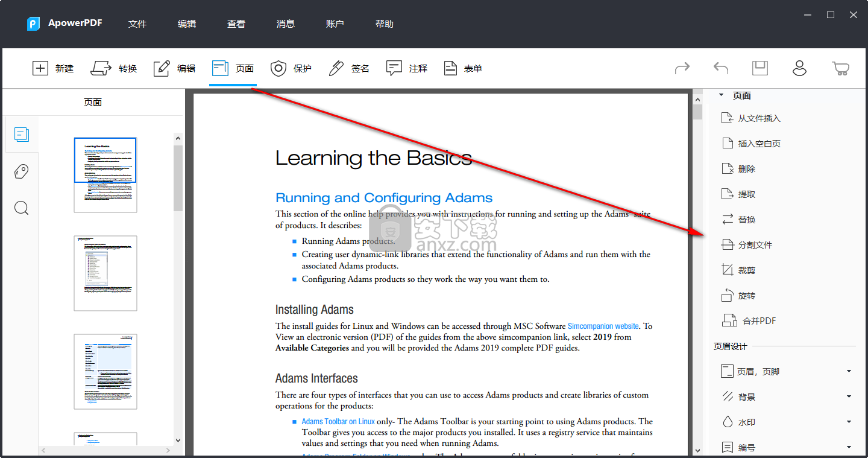
Task: Open the 保护 (Protect) shield tool
Action: click(291, 68)
